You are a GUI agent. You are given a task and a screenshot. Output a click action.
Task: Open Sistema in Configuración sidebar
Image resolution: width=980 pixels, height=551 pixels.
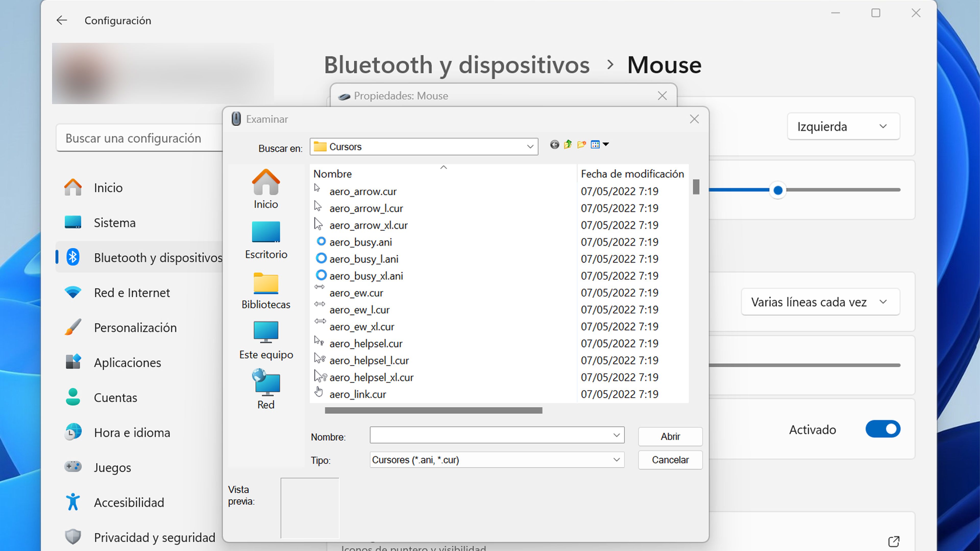coord(140,223)
